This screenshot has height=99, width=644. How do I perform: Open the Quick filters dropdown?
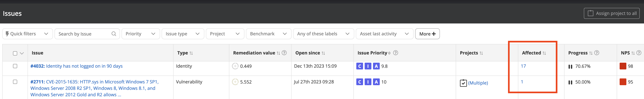click(27, 34)
